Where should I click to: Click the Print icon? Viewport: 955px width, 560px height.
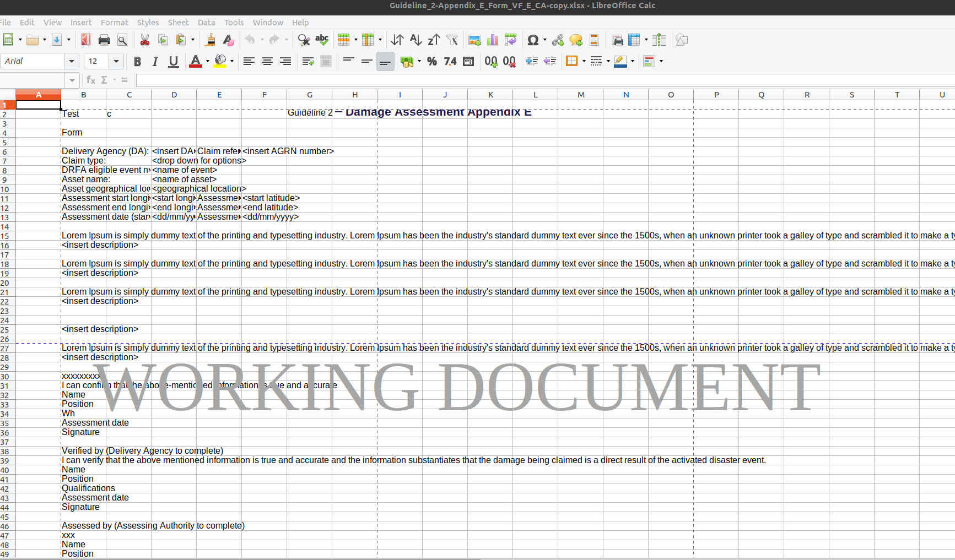pos(104,40)
